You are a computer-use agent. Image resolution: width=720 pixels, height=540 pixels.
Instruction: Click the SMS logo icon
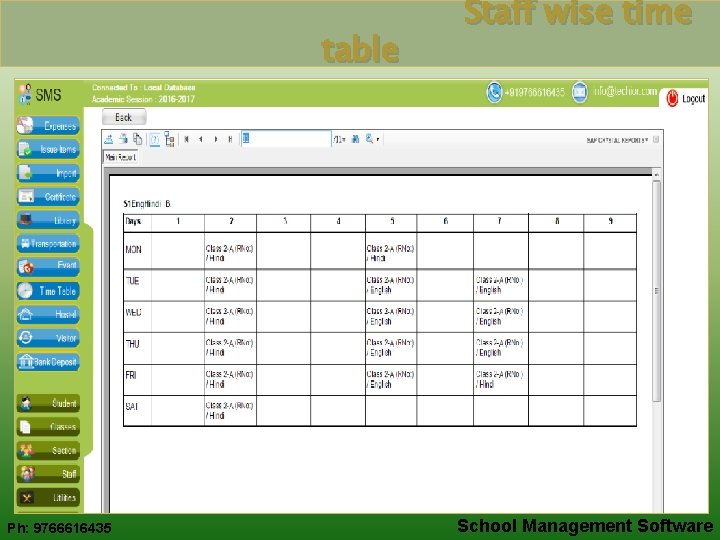(25, 94)
